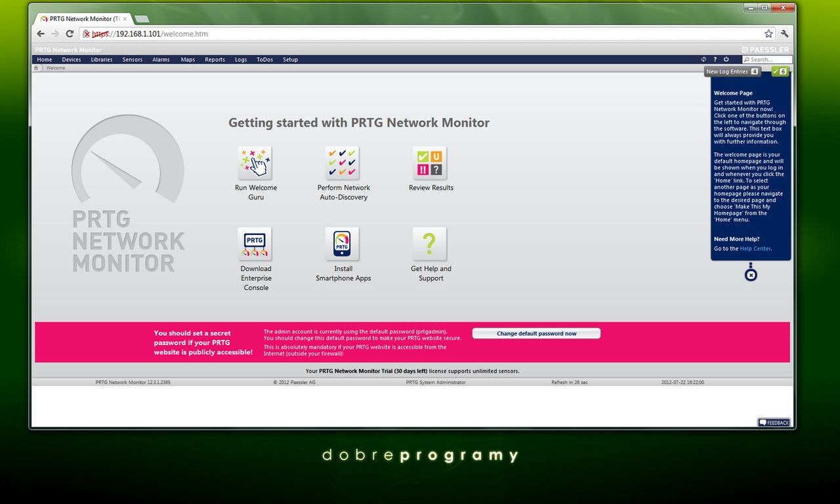Click Download Enterprise Console icon
Screen dimensions: 840x504
(255, 244)
